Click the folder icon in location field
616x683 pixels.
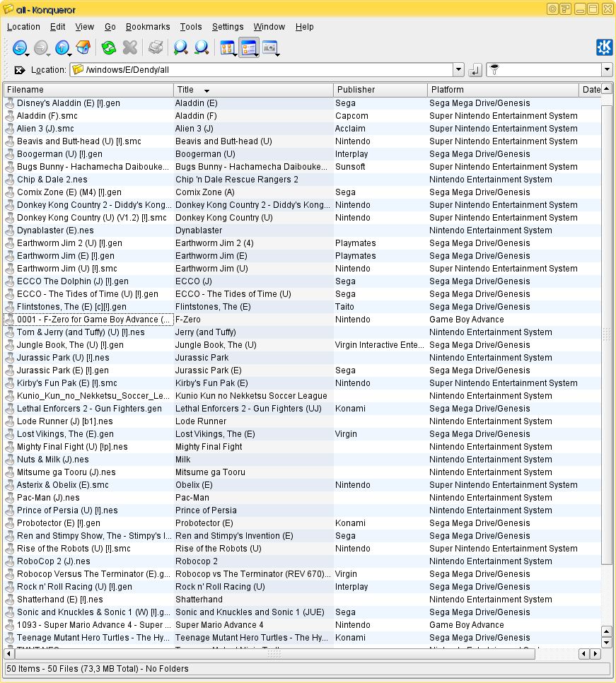[x=78, y=69]
